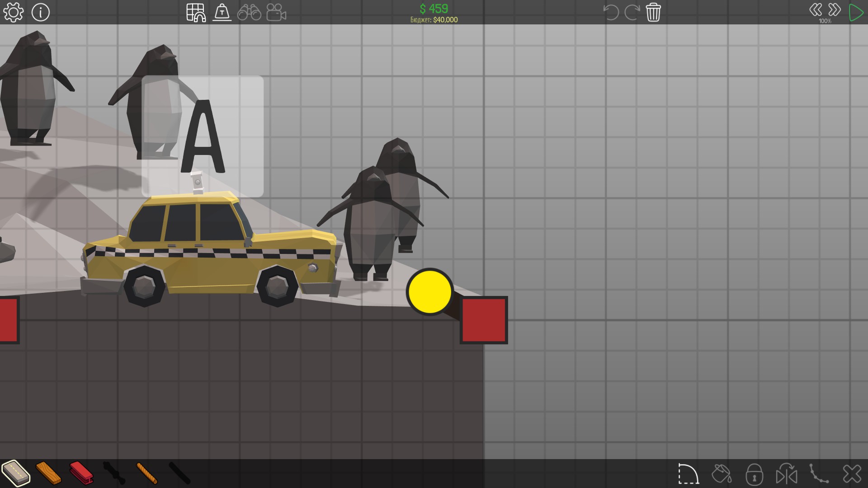Redo the last undone action
The height and width of the screenshot is (488, 868).
pos(632,12)
